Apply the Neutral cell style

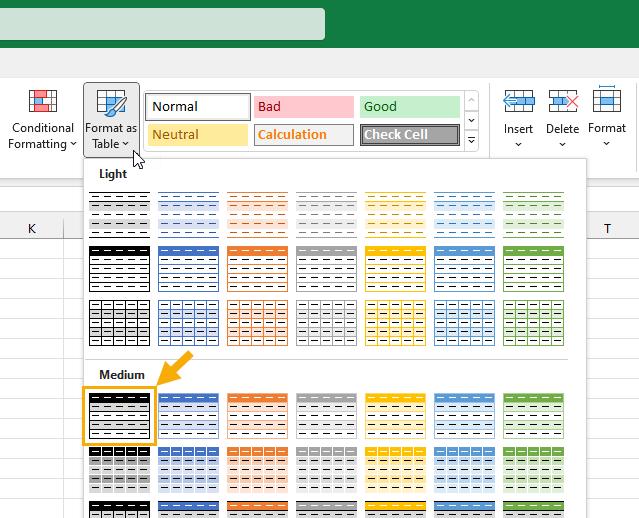coord(198,135)
